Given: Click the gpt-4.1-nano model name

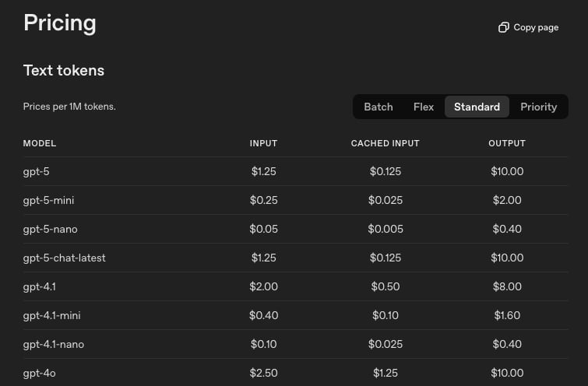Looking at the screenshot, I should (54, 345).
